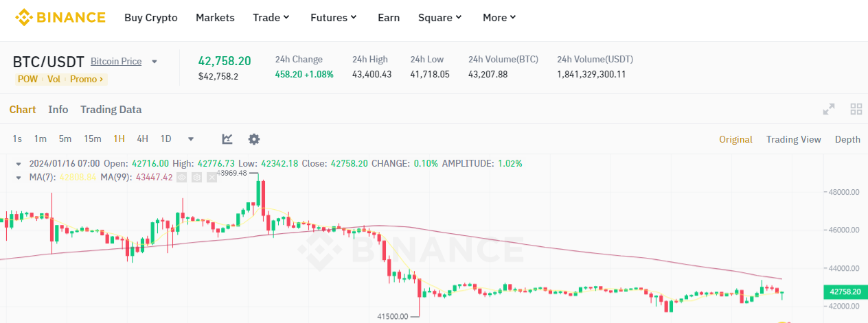The width and height of the screenshot is (868, 323).
Task: Click the Promo tag
Action: (x=87, y=80)
